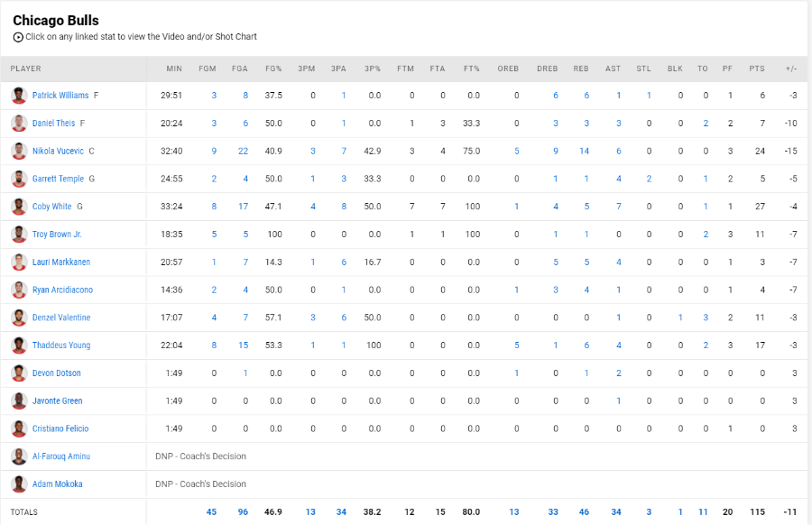View Coby White's 7 assists
The height and width of the screenshot is (525, 812).
pos(618,207)
